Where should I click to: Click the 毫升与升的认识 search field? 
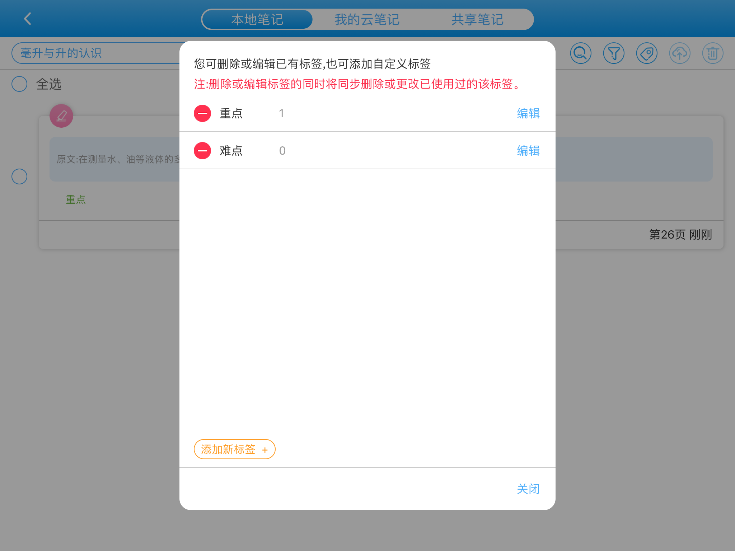tap(95, 53)
